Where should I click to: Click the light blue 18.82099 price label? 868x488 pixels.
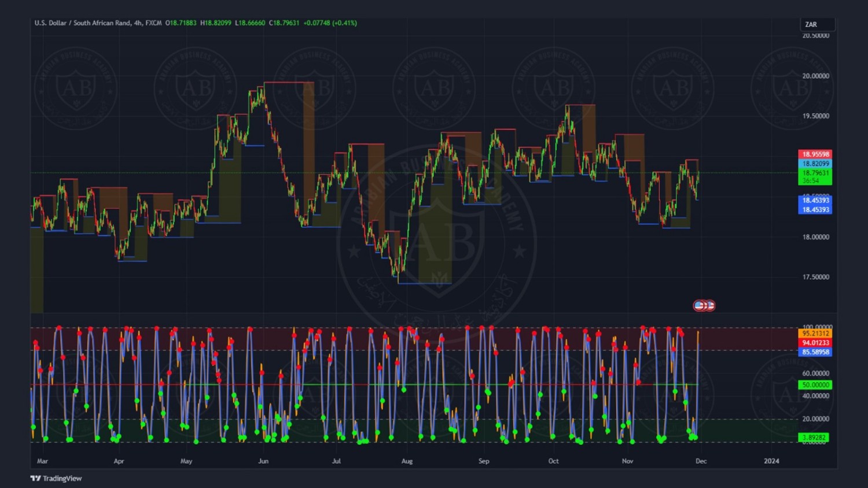pos(815,164)
